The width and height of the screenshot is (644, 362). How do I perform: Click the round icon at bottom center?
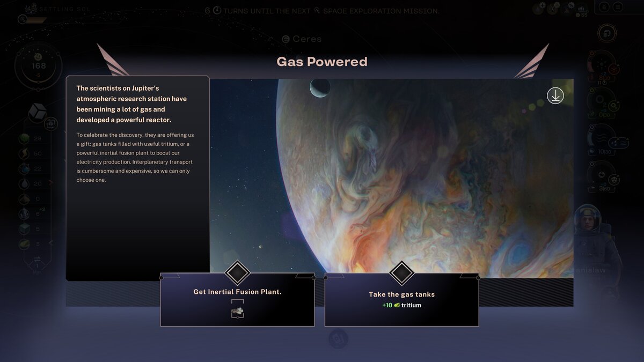(338, 339)
